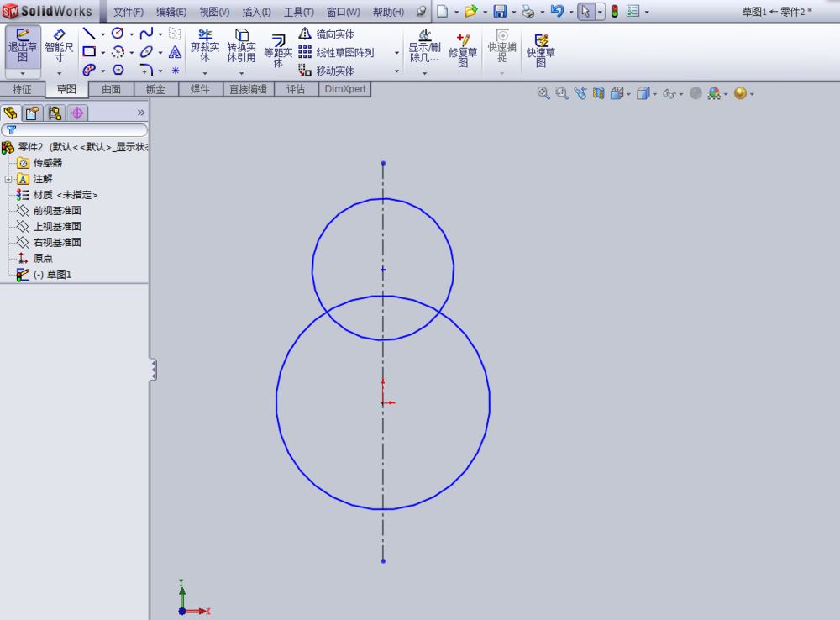Open the 编辑(E) menu
The height and width of the screenshot is (620, 840).
coord(171,12)
